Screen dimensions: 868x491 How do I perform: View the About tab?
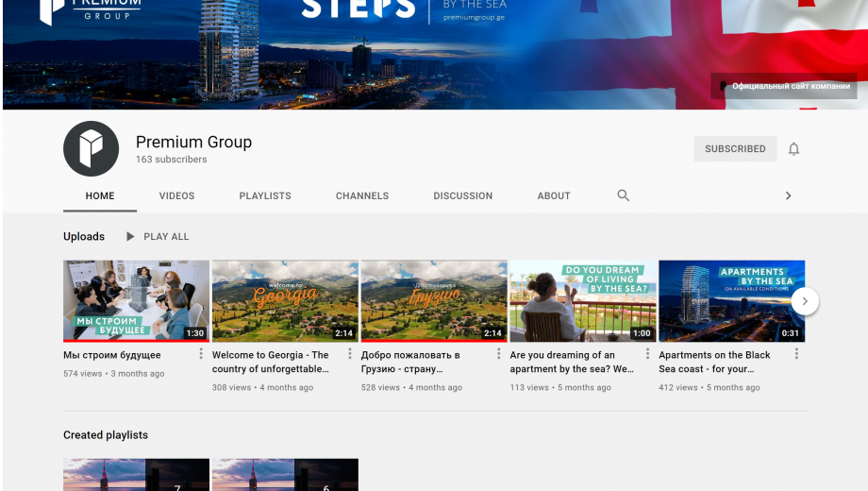[x=554, y=196]
